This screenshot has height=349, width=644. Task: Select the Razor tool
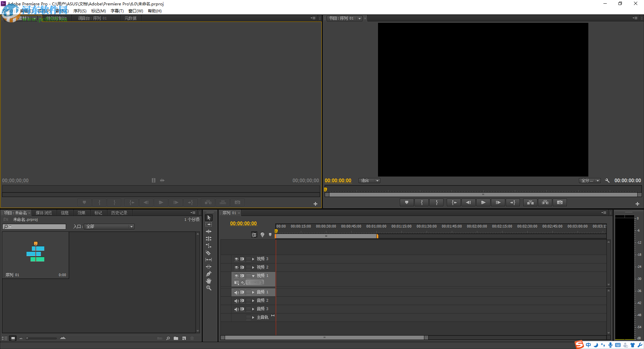pyautogui.click(x=209, y=253)
